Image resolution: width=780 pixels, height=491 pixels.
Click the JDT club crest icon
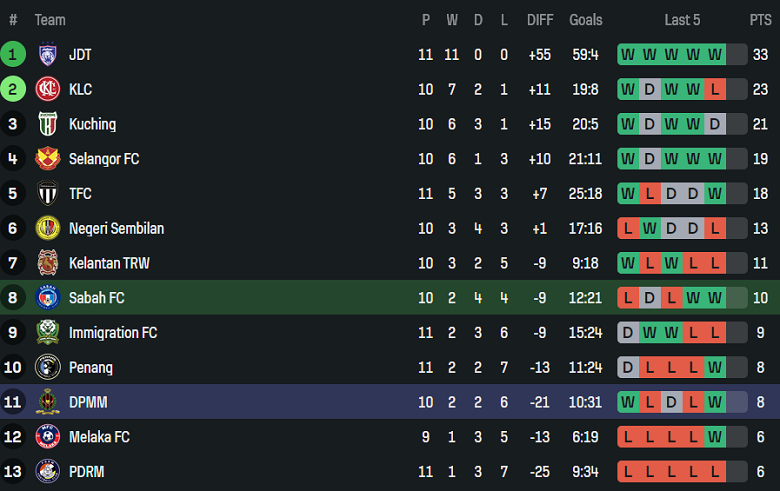[x=48, y=55]
